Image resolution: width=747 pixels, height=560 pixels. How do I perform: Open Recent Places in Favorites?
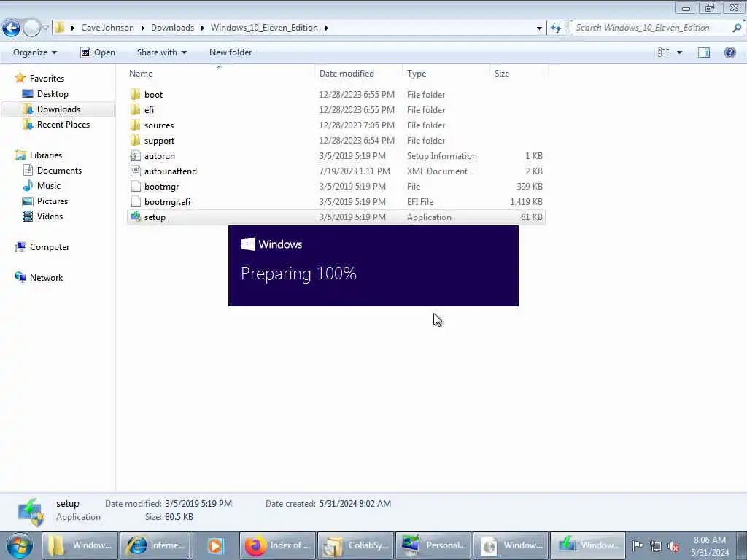pyautogui.click(x=63, y=124)
